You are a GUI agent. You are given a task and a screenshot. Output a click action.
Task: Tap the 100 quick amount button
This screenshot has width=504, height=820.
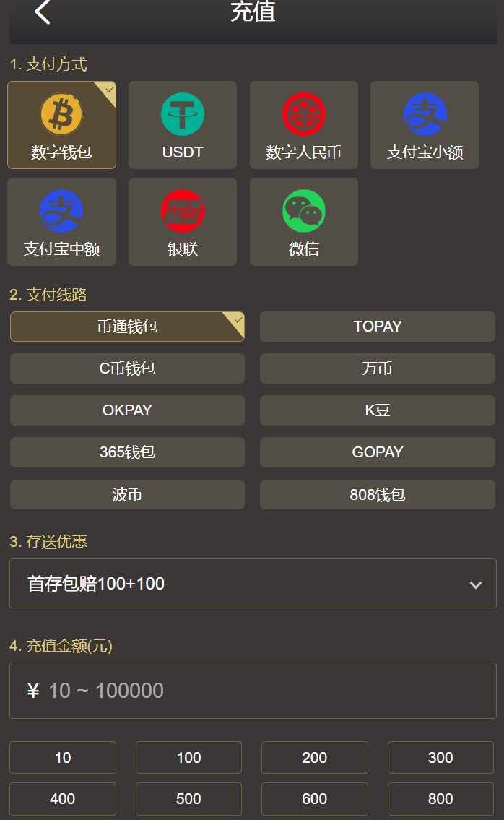coord(188,758)
